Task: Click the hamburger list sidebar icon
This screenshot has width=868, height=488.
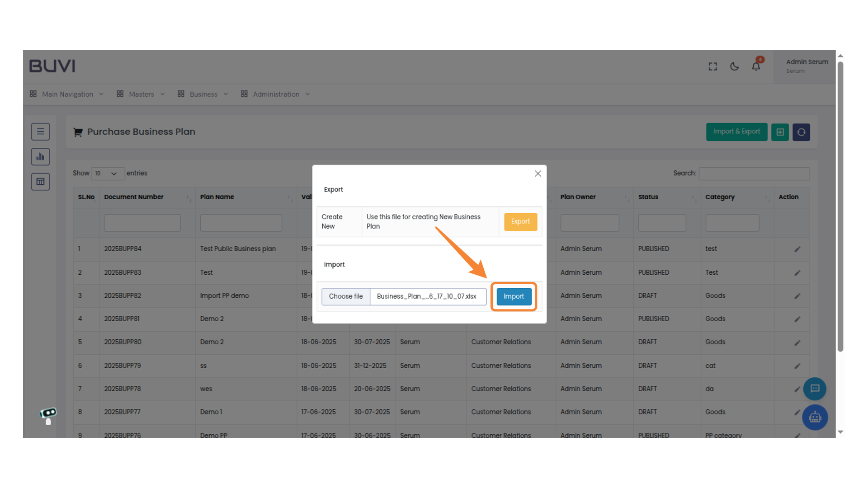Action: (40, 131)
